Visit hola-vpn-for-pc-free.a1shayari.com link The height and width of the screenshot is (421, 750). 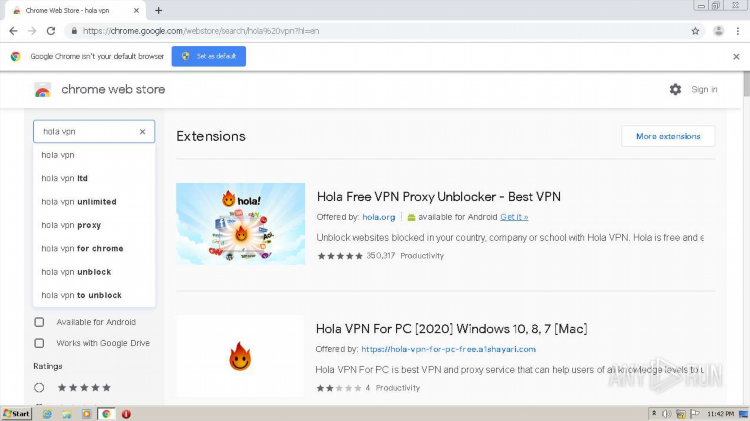click(448, 349)
